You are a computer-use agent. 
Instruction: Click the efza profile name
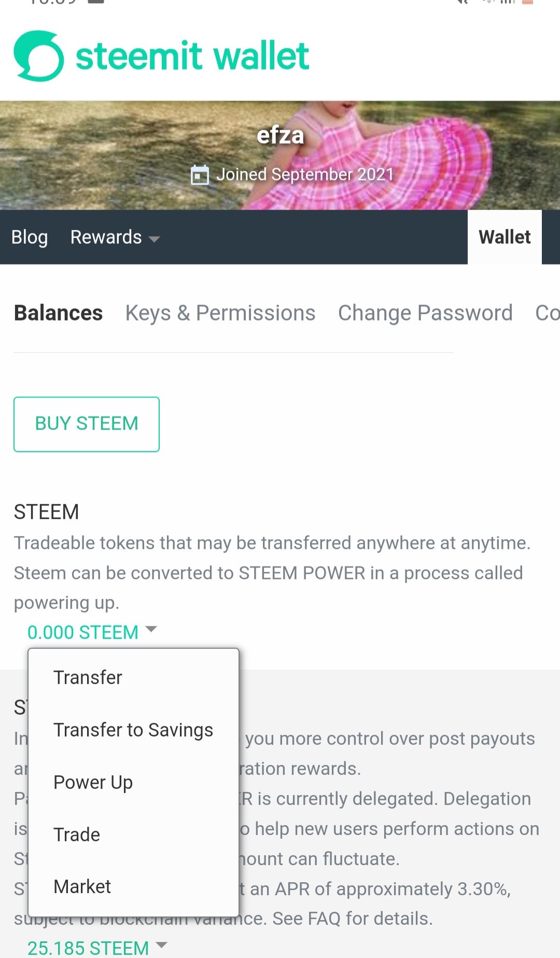coord(281,135)
